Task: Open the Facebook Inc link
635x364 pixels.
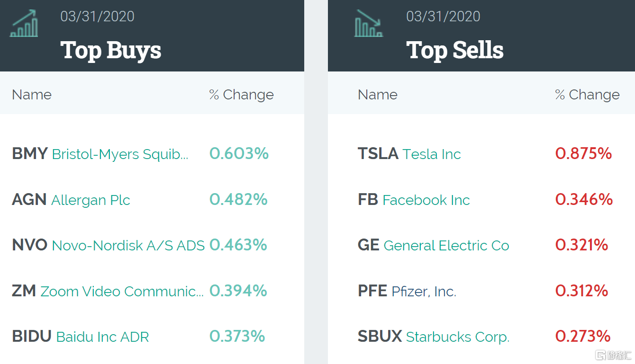Action: (x=426, y=200)
